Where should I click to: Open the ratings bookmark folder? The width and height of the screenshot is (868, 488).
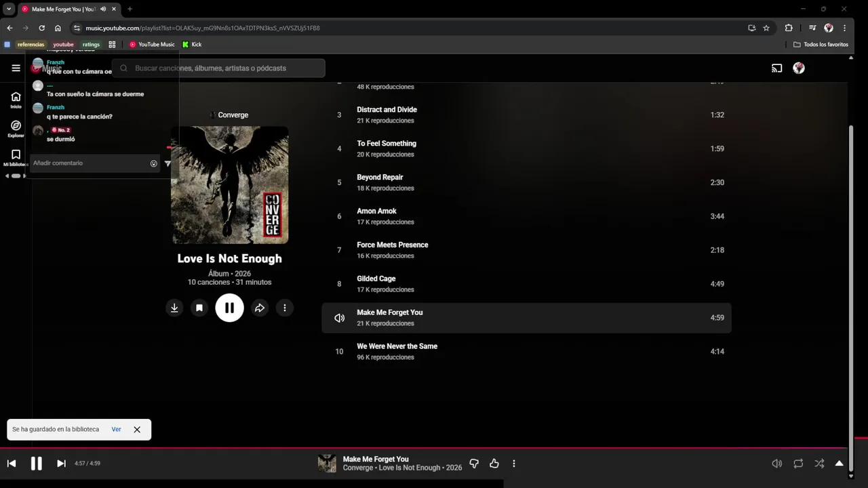click(91, 45)
